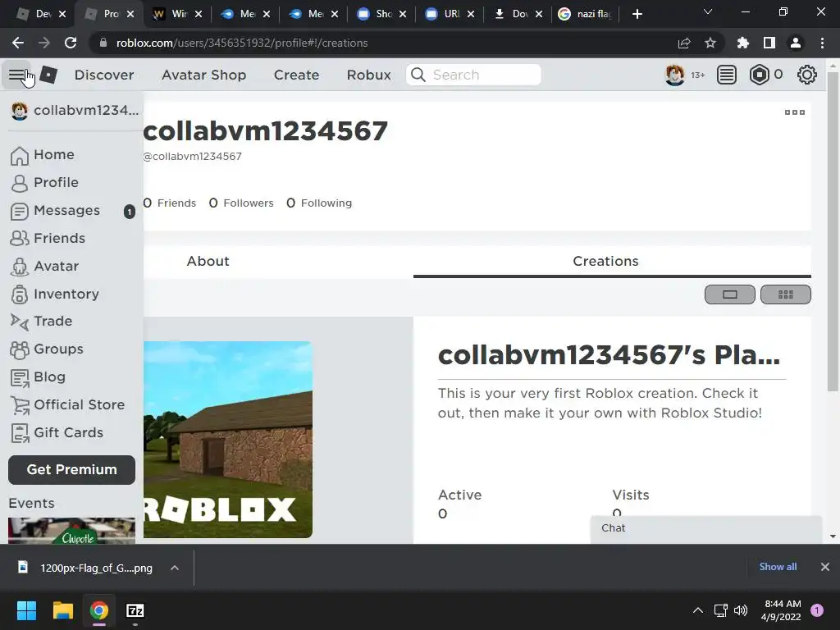Switch to the Creations tab
Image resolution: width=840 pixels, height=630 pixels.
[x=606, y=262]
